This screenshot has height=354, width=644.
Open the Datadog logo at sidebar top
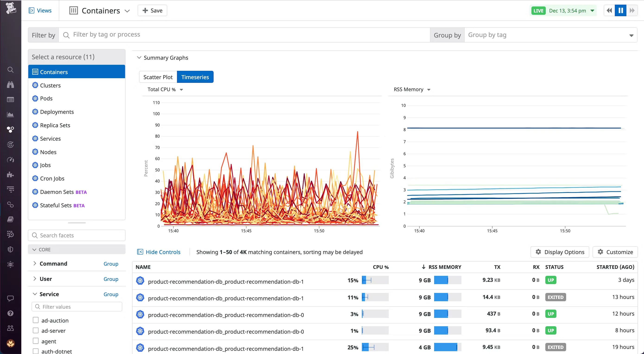(10, 8)
